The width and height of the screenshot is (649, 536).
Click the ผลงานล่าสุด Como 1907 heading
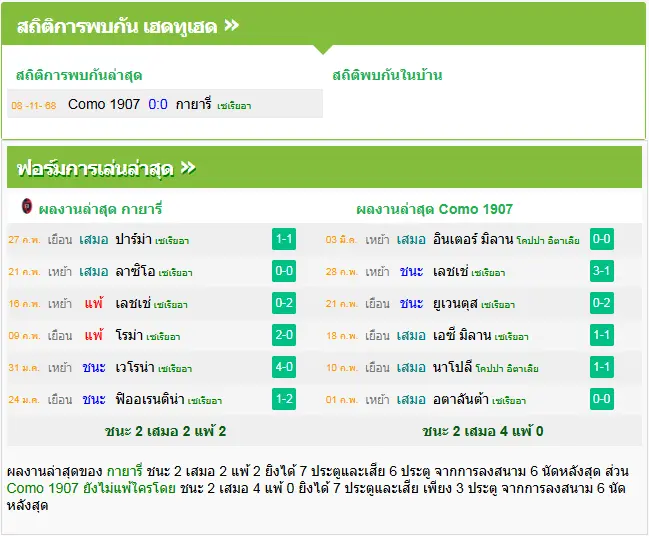point(435,209)
